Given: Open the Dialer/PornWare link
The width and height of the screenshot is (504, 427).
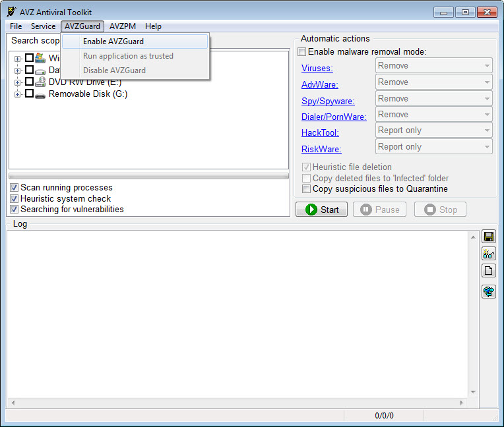Looking at the screenshot, I should click(x=334, y=117).
